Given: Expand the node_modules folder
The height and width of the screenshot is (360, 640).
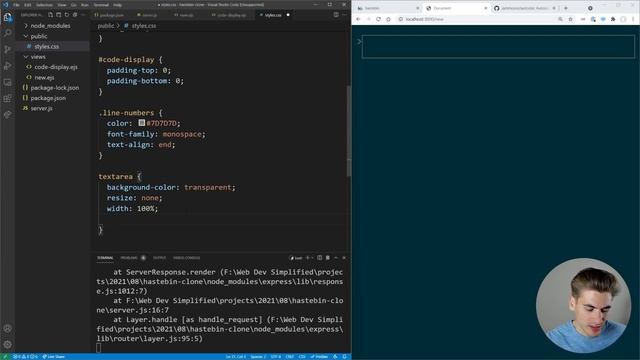Looking at the screenshot, I should tap(52, 26).
